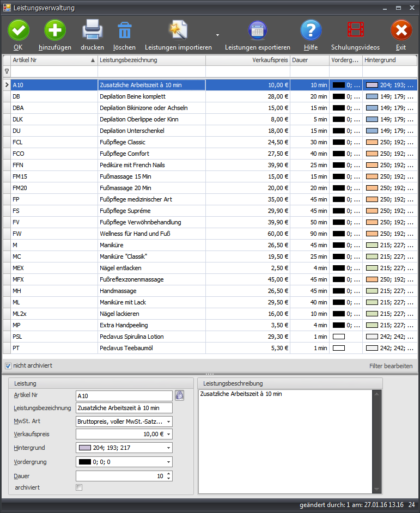Open the Schulungsvideos film icon
The height and width of the screenshot is (513, 420).
[355, 30]
